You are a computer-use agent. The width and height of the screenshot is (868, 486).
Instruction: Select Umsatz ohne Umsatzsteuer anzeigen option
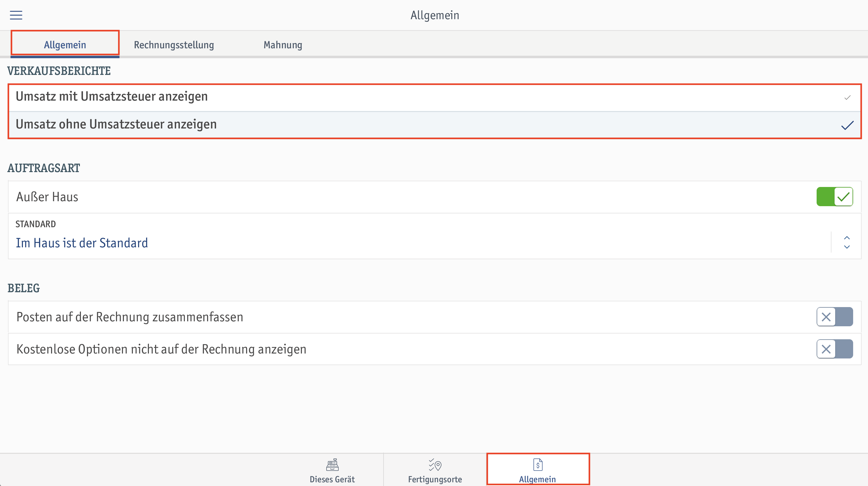coord(435,125)
